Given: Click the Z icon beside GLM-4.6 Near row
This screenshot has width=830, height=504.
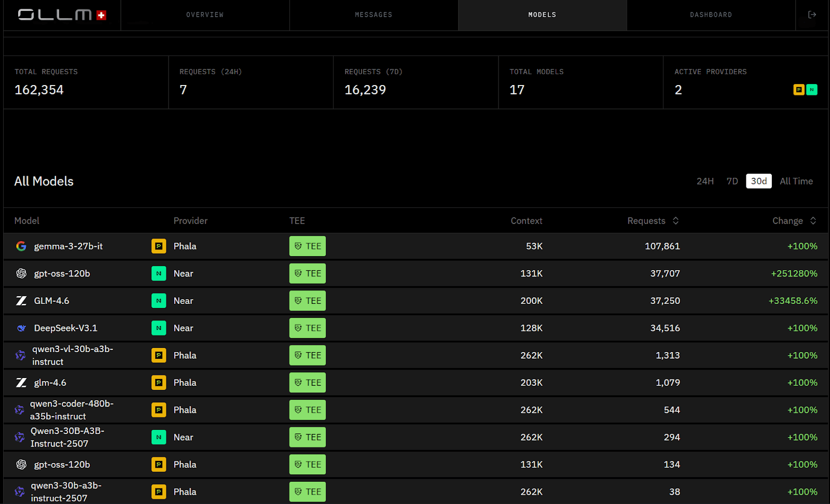Looking at the screenshot, I should click(21, 301).
